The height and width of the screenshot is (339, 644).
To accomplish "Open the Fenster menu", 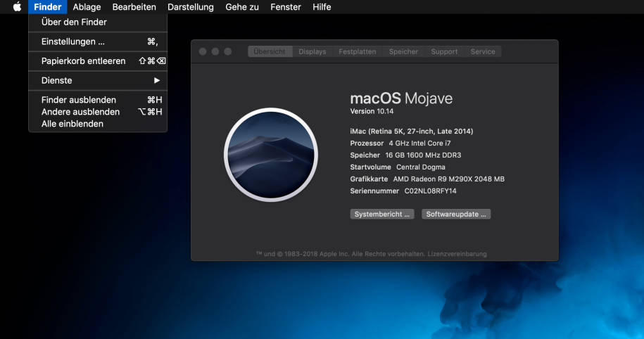I will (286, 7).
